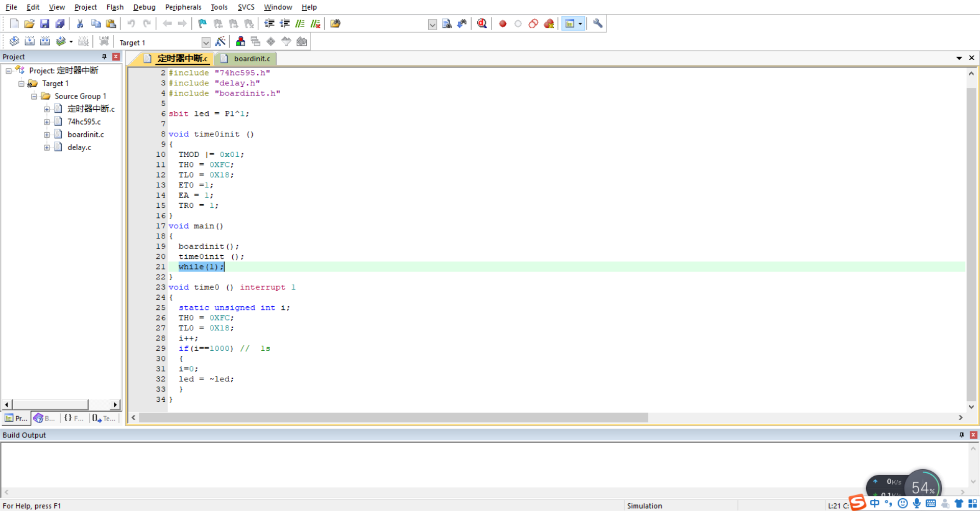Create a new file with toolbar icon
This screenshot has height=511, width=980.
coord(14,23)
